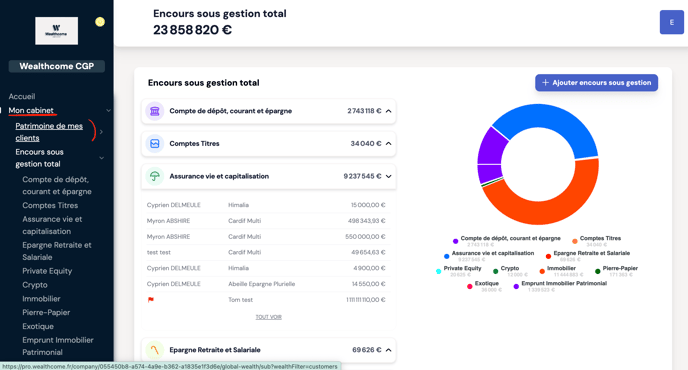Click the Epargne Retraite et Salariale icon
Screen dimensions: 688x370
(154, 350)
